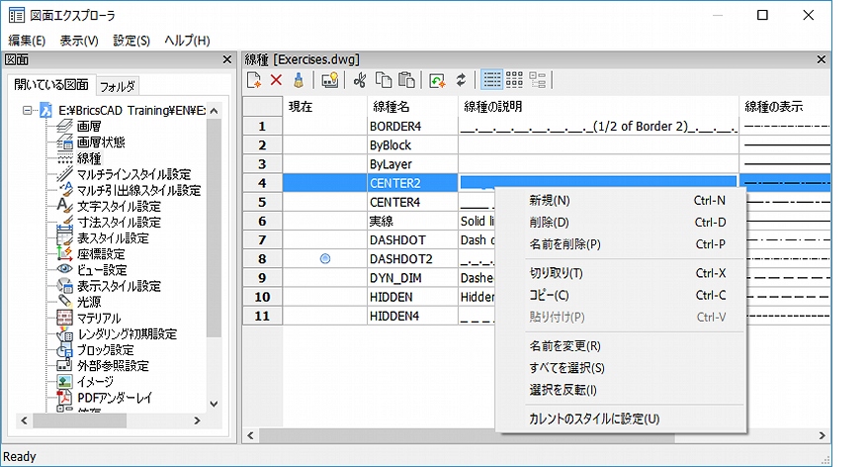The height and width of the screenshot is (467, 868).
Task: Open 寸法スタイル設定 tree node
Action: (x=119, y=223)
